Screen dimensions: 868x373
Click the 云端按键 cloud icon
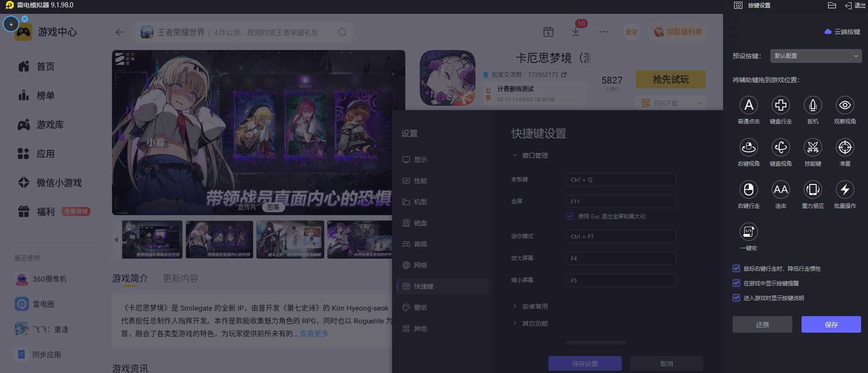828,32
